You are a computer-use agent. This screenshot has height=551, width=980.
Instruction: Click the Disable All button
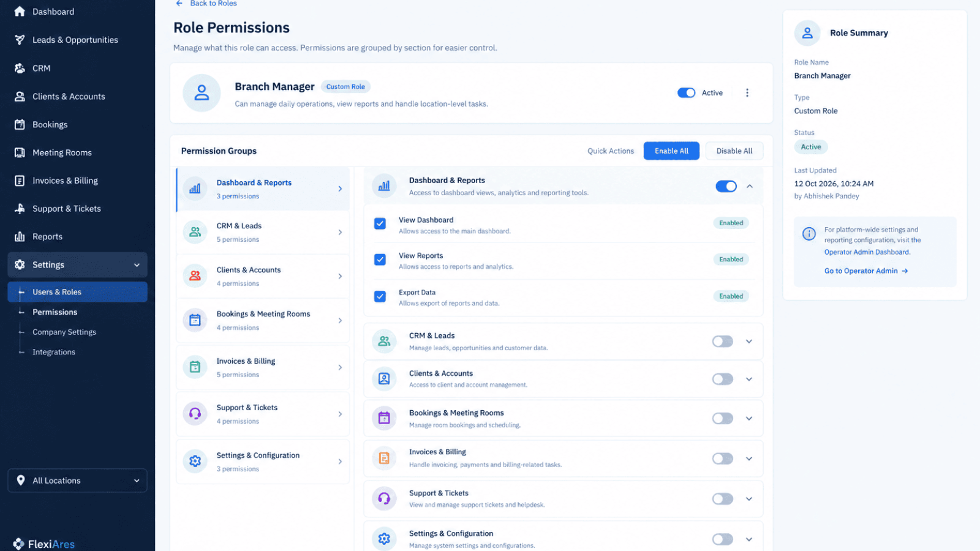point(734,151)
